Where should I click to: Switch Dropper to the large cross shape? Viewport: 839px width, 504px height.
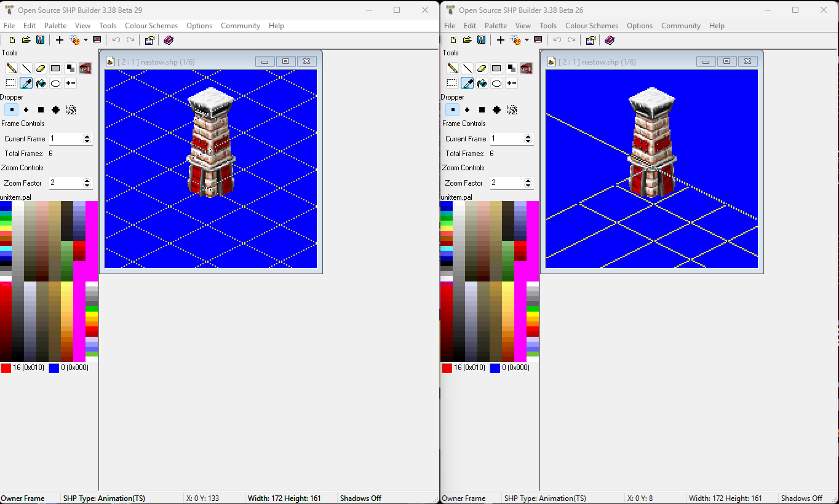click(x=55, y=109)
